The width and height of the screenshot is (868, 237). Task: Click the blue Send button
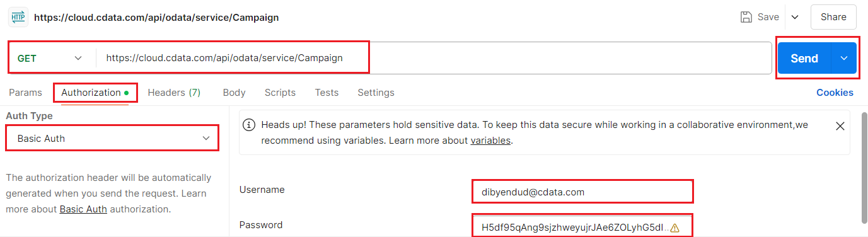(804, 58)
